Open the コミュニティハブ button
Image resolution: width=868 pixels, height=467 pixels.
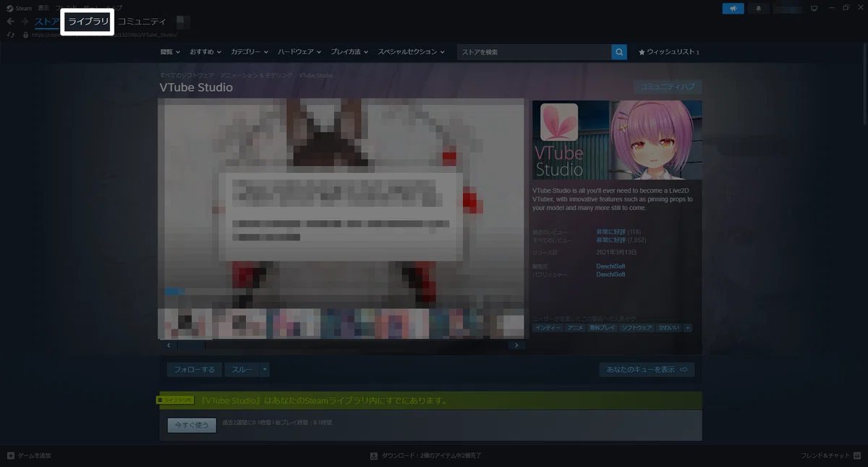[668, 87]
